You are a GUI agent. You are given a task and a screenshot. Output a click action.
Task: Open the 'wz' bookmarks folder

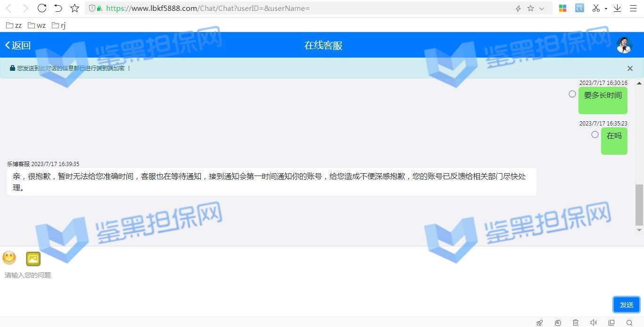(37, 25)
